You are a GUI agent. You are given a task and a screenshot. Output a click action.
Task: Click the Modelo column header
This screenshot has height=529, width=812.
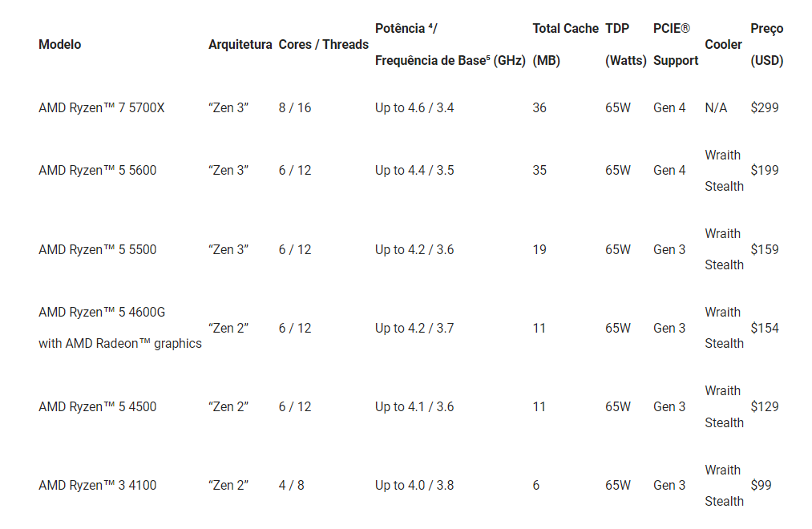pyautogui.click(x=59, y=44)
